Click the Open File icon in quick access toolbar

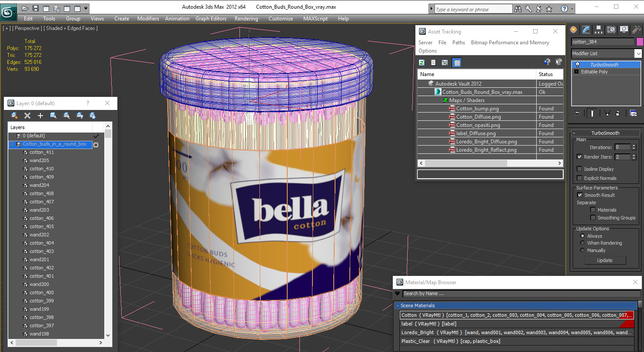pyautogui.click(x=25, y=8)
